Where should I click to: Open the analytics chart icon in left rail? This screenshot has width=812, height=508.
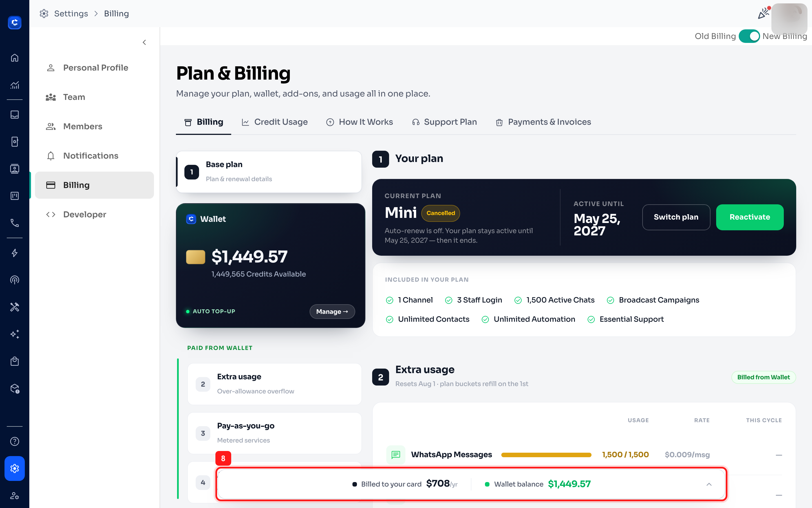pos(14,85)
